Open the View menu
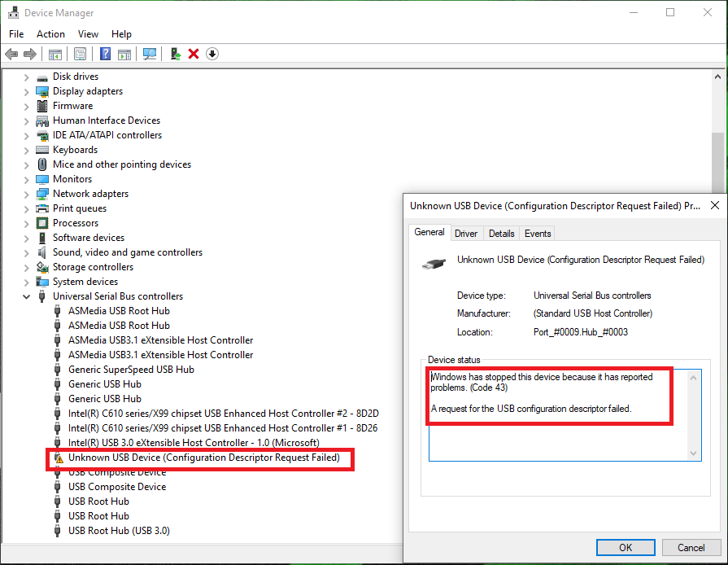The width and height of the screenshot is (728, 565). point(88,34)
